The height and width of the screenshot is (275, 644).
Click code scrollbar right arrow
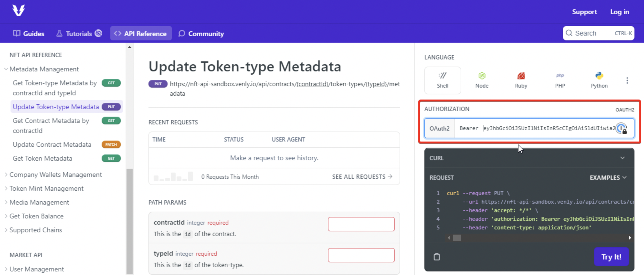630,238
